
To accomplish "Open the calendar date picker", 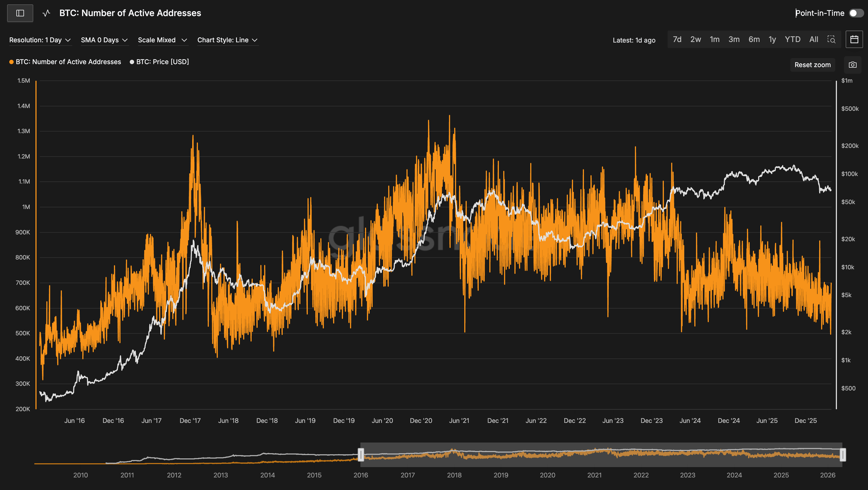I will tap(854, 40).
